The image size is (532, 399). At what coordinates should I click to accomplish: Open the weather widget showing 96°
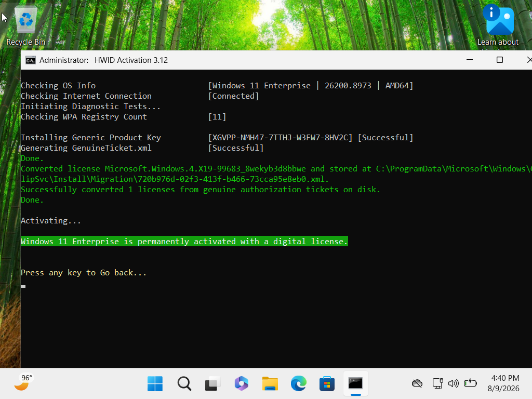point(23,383)
